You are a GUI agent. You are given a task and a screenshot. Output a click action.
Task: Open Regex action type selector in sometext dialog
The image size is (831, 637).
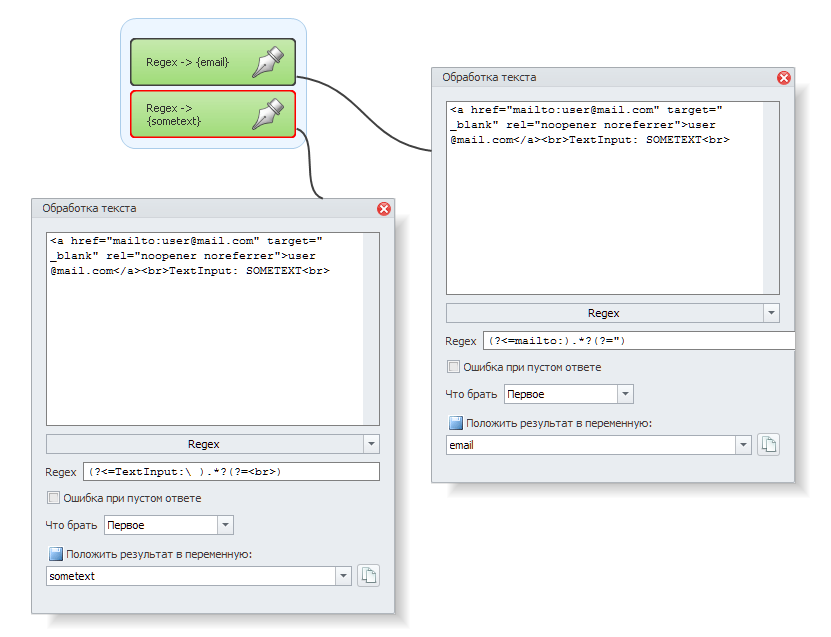click(x=371, y=444)
